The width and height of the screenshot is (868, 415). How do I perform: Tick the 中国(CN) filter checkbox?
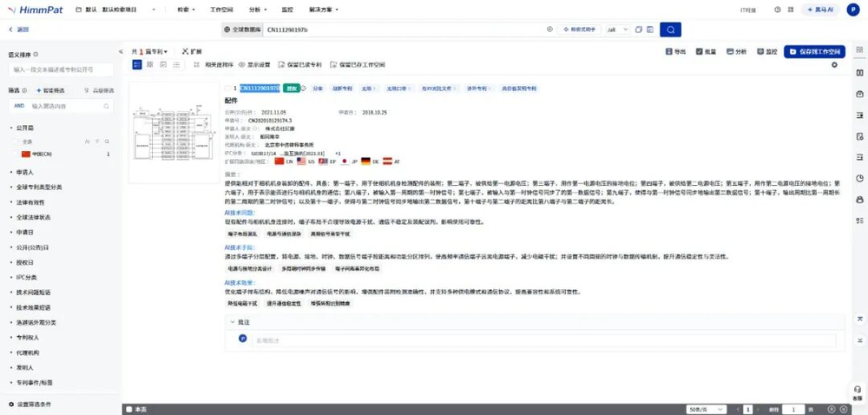[x=16, y=154]
